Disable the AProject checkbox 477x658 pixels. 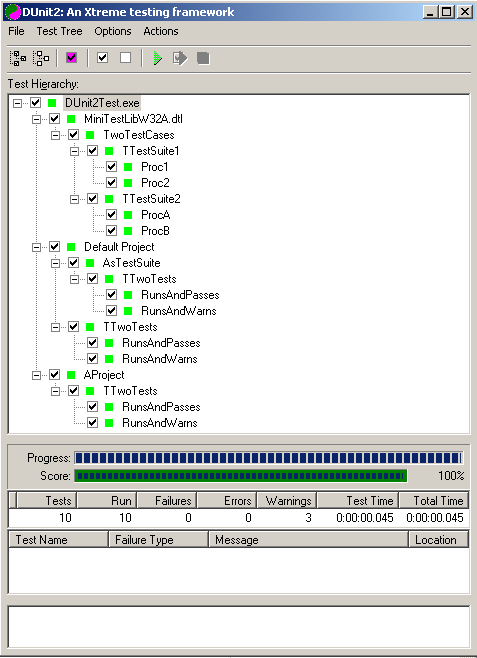point(55,374)
